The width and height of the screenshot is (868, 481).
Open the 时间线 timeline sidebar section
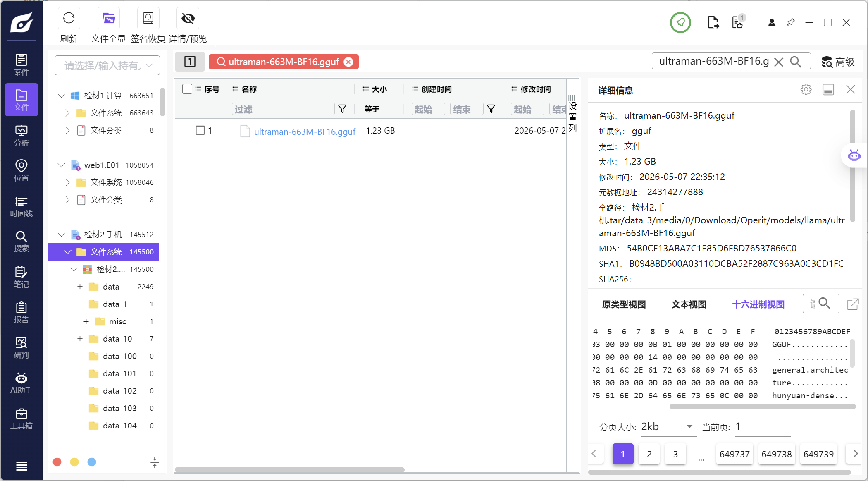[21, 206]
